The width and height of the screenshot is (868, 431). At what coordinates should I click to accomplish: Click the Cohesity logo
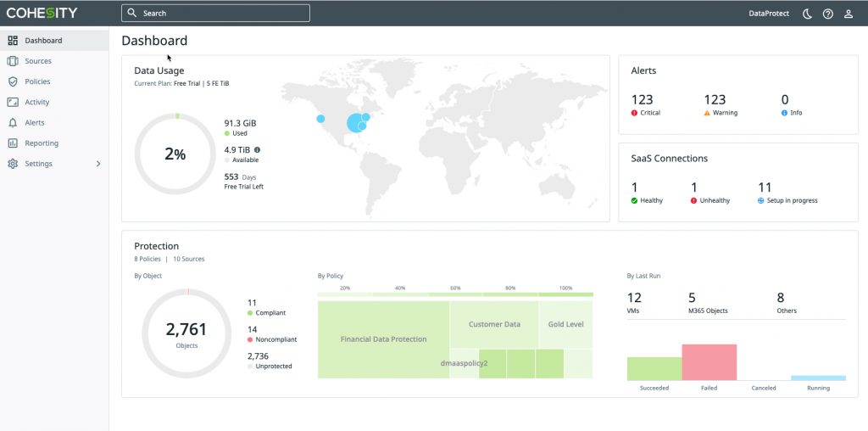[x=42, y=13]
